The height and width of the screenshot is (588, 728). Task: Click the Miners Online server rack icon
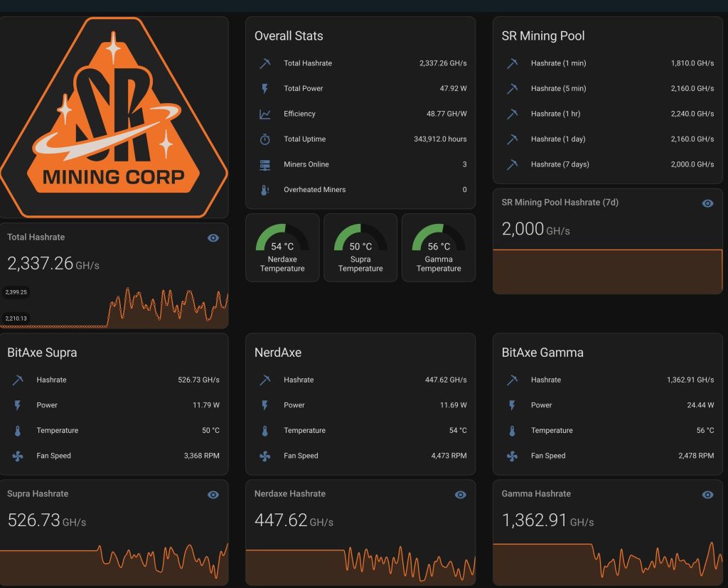264,164
